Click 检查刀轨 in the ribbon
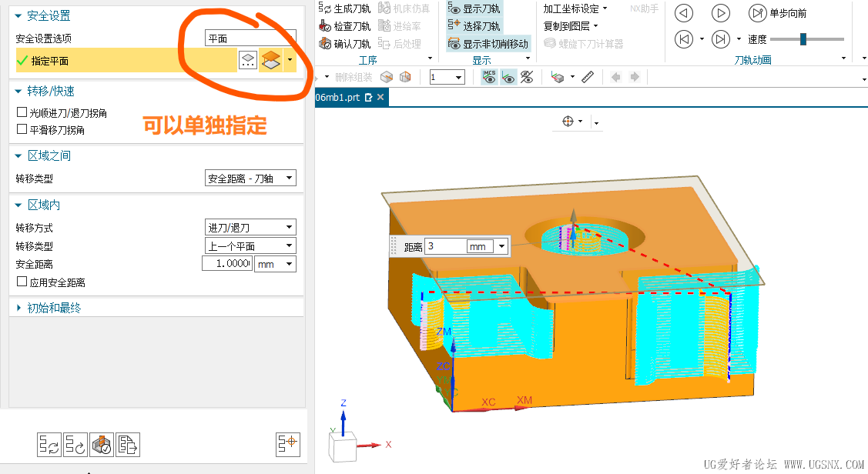This screenshot has height=474, width=868. click(x=345, y=26)
